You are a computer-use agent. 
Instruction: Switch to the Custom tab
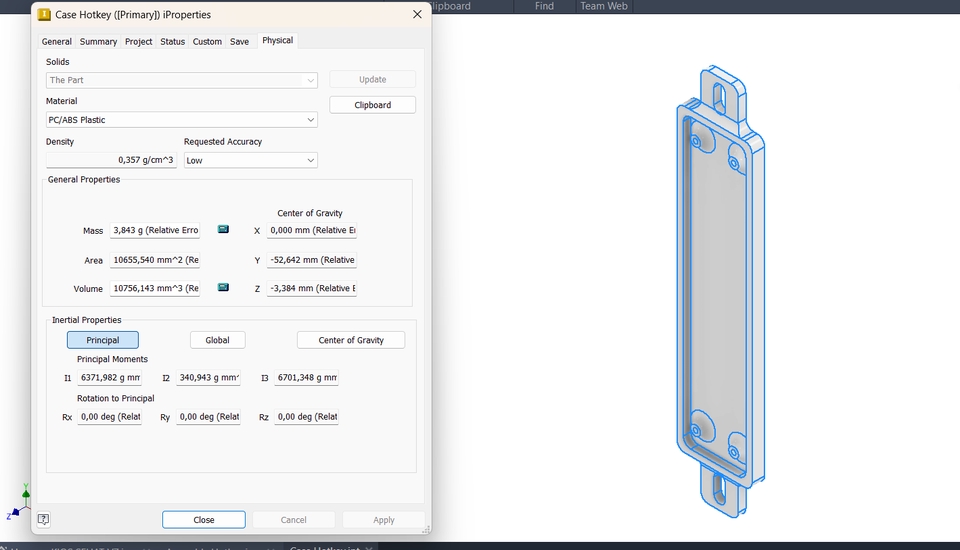[x=207, y=42]
